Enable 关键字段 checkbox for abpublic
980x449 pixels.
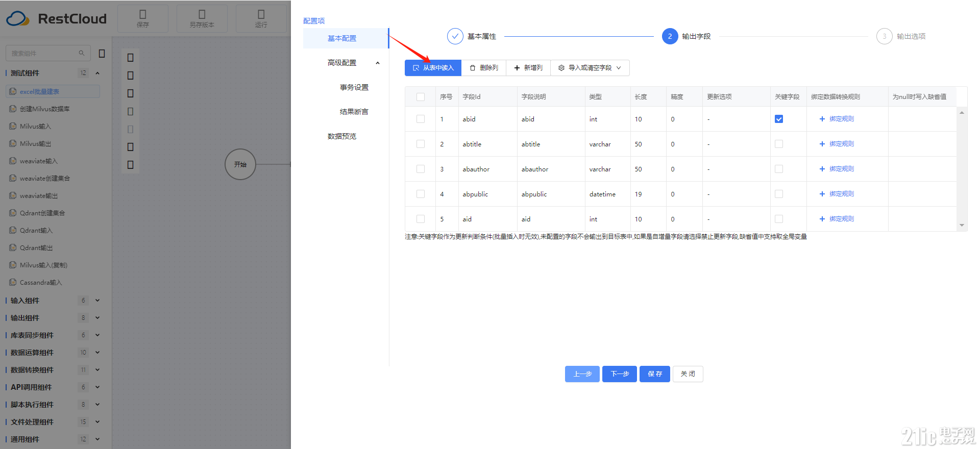(x=779, y=194)
